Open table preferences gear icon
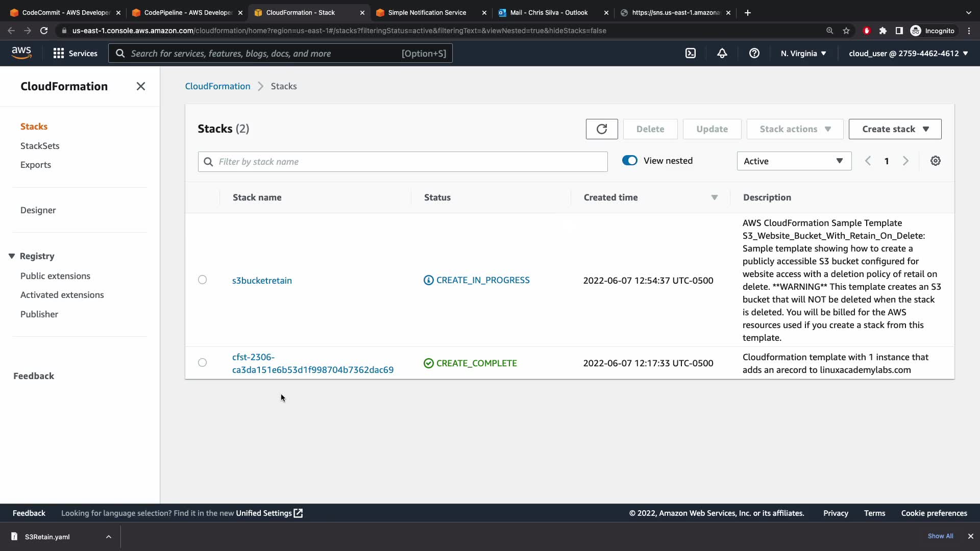 pos(935,161)
